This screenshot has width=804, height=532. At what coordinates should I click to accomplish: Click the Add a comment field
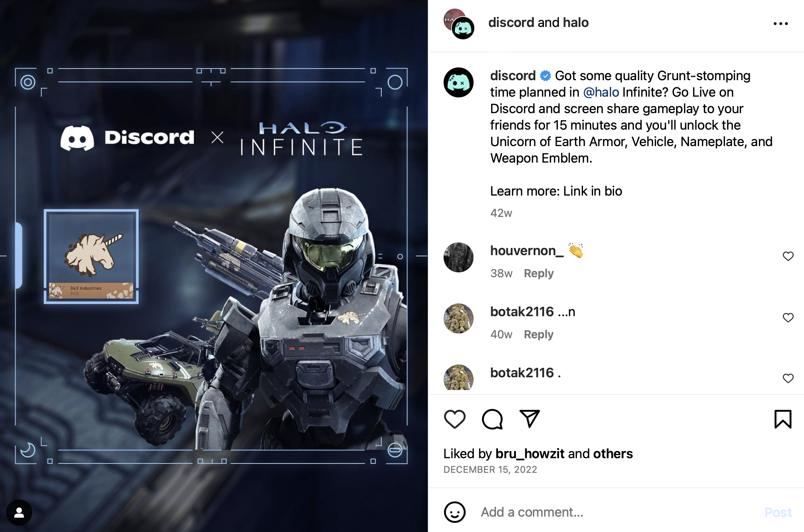618,512
